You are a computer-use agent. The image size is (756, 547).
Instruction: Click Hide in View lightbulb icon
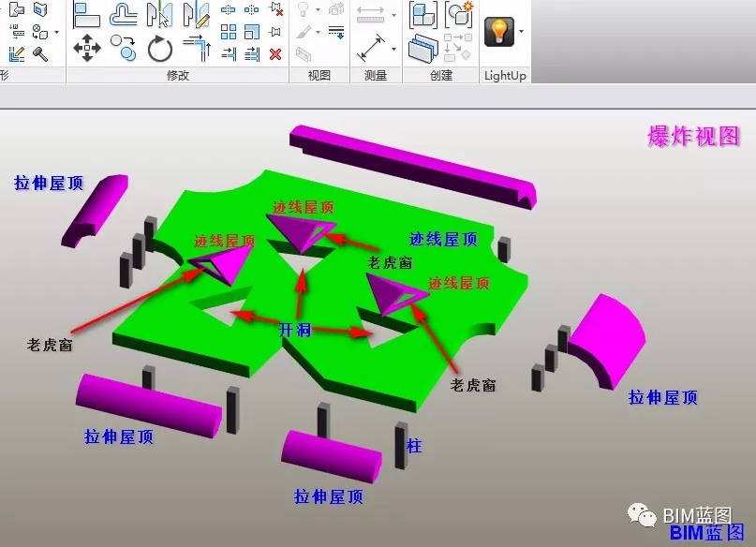click(303, 9)
